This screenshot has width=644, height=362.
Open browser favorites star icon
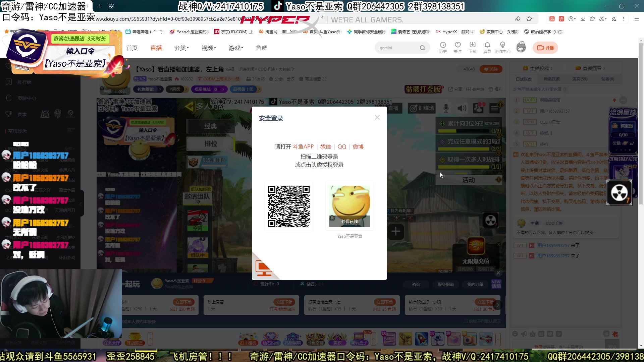(x=592, y=19)
